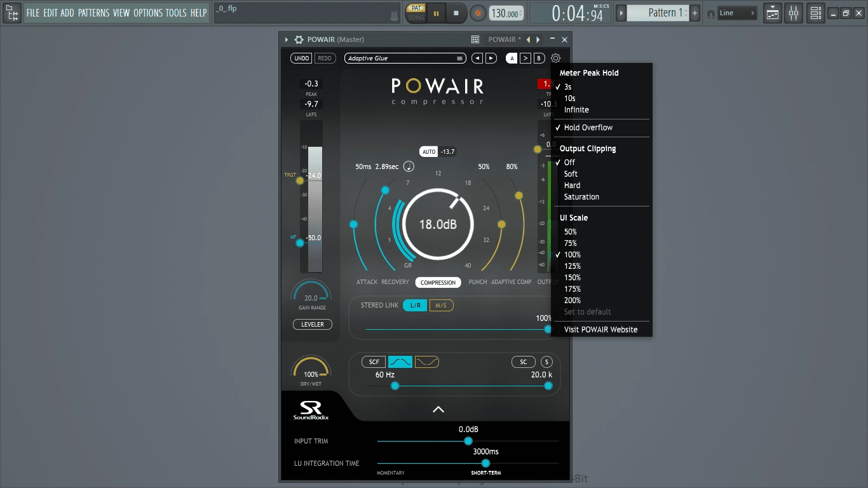Switch to the B preset slot

[539, 58]
